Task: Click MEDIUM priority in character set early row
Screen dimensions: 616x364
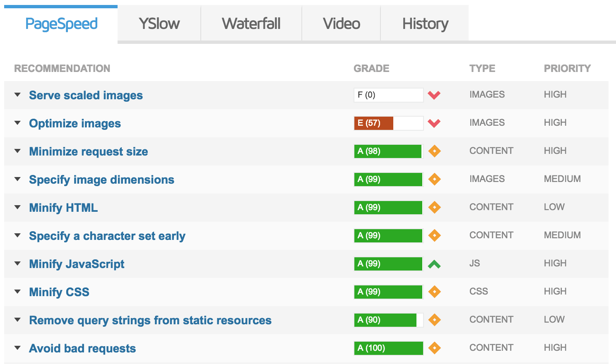Action: pyautogui.click(x=562, y=235)
